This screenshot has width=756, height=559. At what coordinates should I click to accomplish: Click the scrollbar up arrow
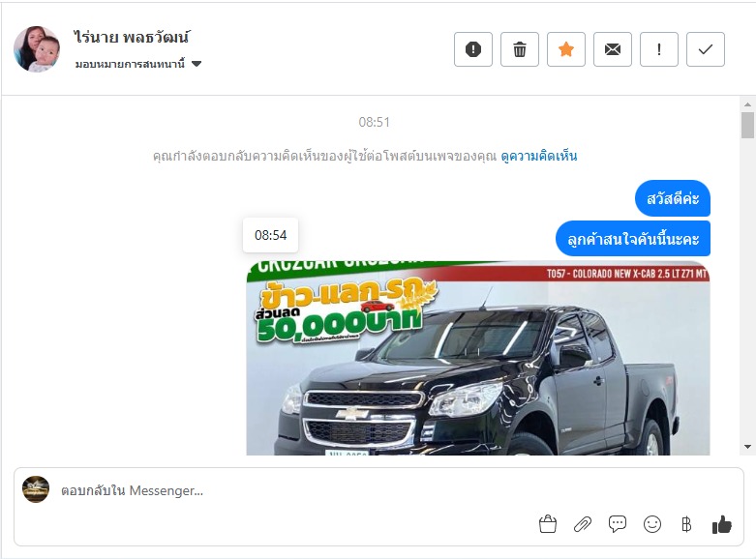coord(747,104)
